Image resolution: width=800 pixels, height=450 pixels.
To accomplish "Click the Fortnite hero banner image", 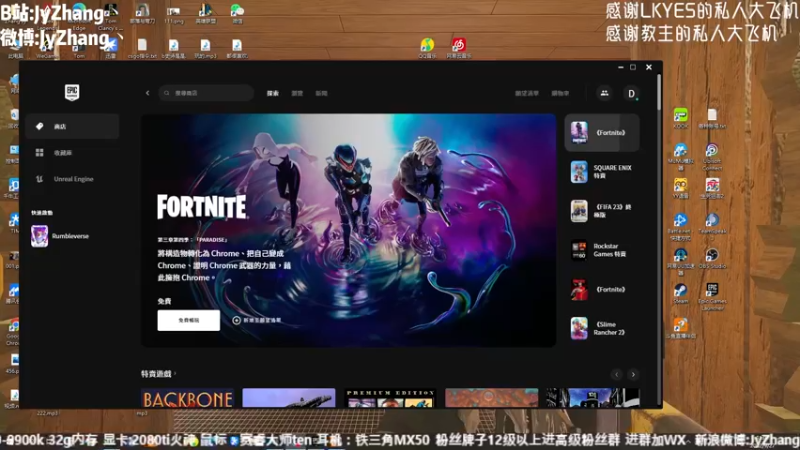I will pos(348,230).
